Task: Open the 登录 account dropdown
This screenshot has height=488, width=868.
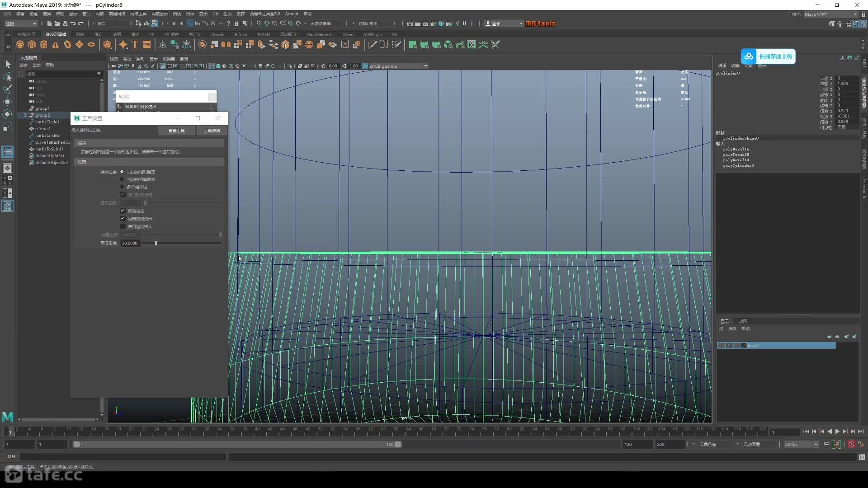Action: tap(504, 23)
